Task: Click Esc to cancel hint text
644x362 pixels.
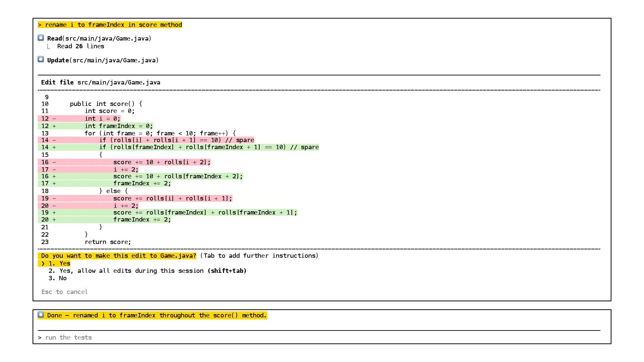Action: (x=64, y=292)
